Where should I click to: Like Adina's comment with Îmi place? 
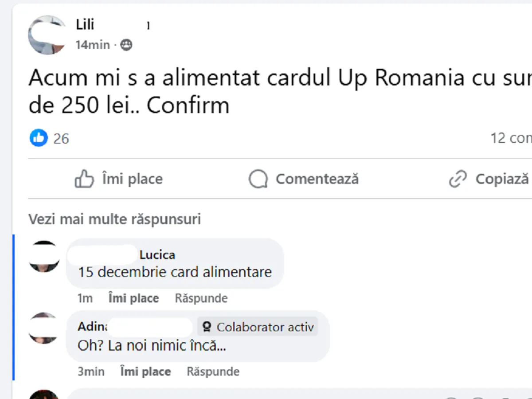point(145,372)
